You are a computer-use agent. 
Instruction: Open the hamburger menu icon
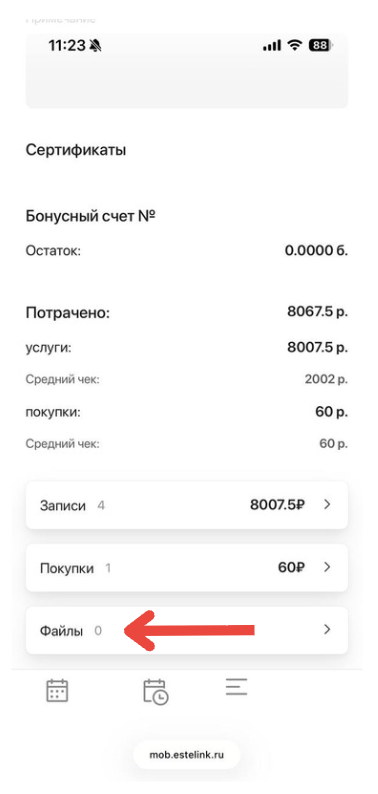236,686
